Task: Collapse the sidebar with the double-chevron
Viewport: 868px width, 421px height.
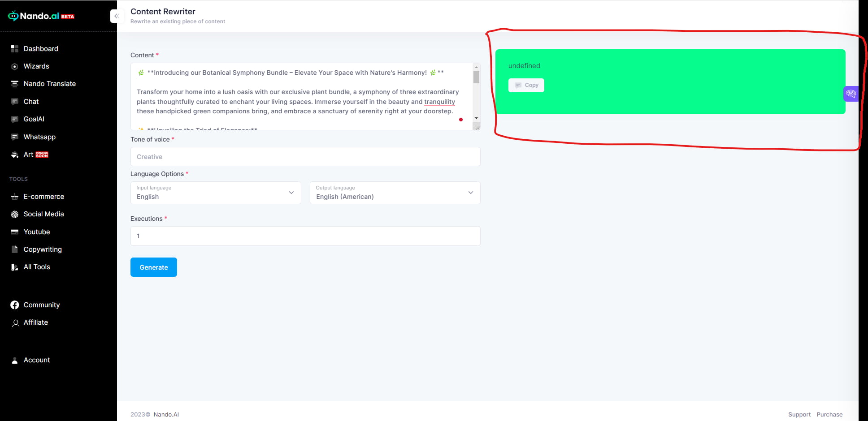Action: click(117, 16)
